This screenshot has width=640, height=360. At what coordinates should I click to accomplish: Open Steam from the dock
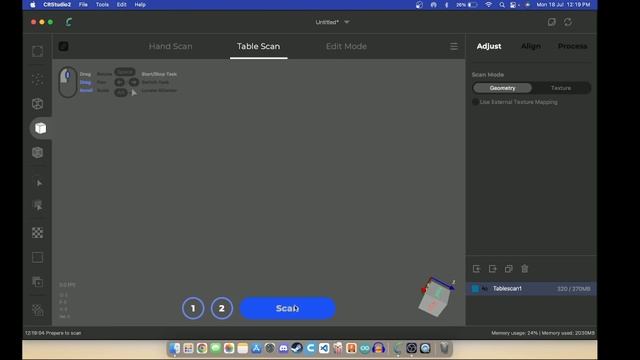pyautogui.click(x=297, y=348)
